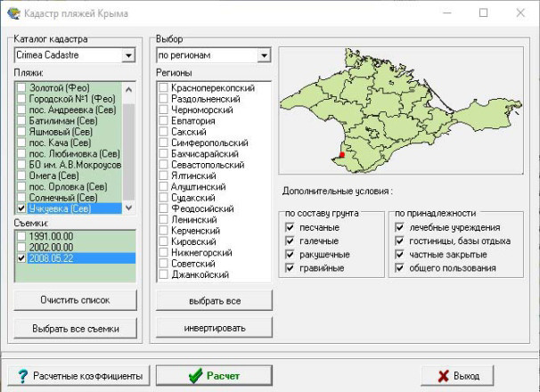This screenshot has width=540, height=392.
Task: Select Батилиман (Сев) in beach list
Action: coord(63,120)
